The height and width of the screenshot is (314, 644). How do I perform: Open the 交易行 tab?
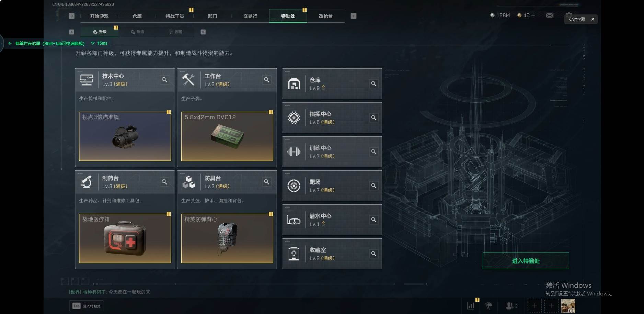[x=250, y=16]
